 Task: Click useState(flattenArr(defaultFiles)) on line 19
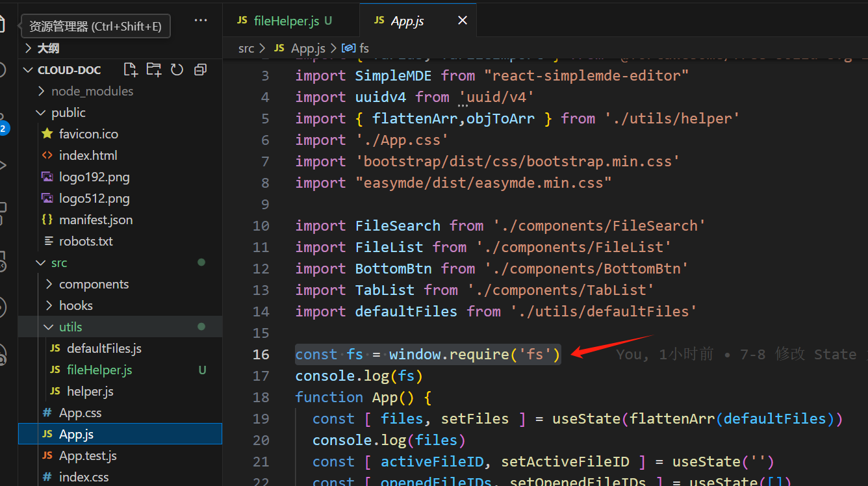click(697, 418)
